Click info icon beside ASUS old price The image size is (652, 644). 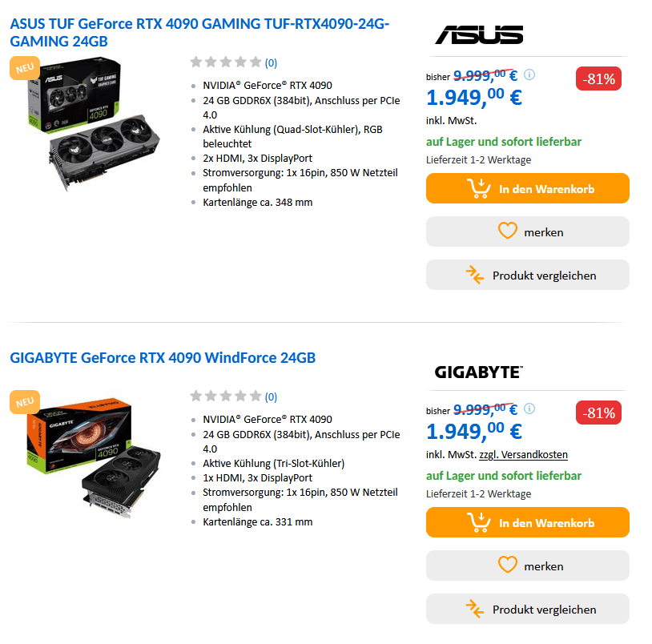pos(529,74)
